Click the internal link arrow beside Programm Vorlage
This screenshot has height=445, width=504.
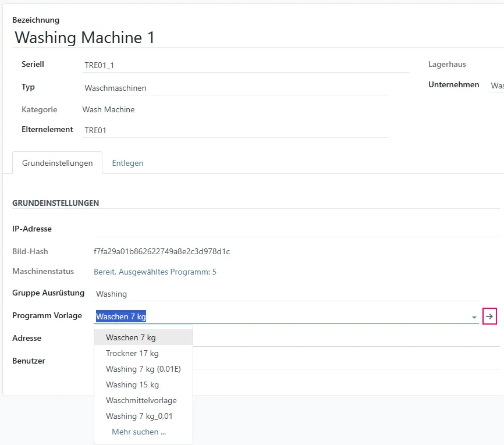point(489,316)
